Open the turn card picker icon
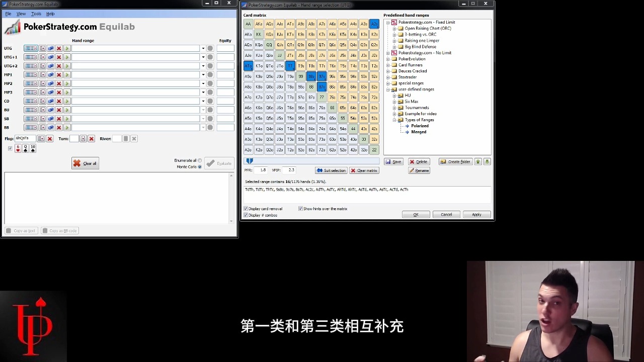This screenshot has width=644, height=362. 83,139
